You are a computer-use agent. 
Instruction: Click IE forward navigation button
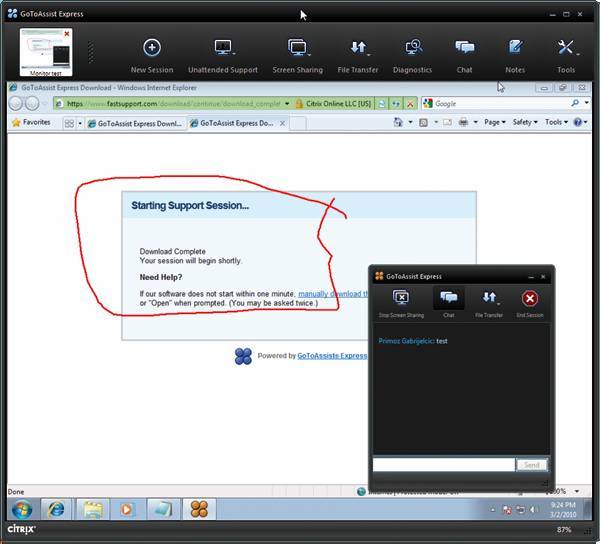click(32, 103)
